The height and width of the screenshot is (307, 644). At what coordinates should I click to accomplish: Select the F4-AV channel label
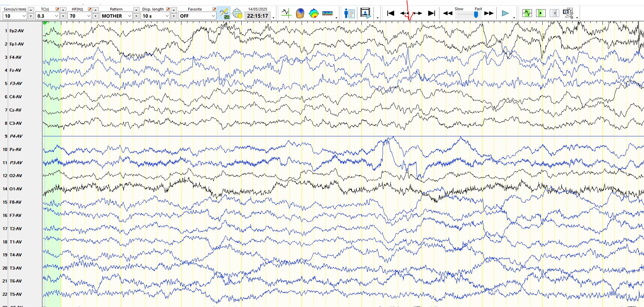[15, 57]
